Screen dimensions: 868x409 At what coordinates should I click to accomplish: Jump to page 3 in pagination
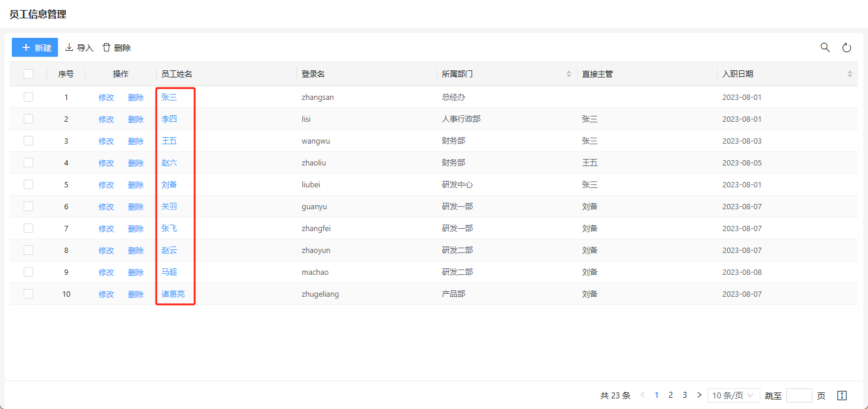point(685,395)
